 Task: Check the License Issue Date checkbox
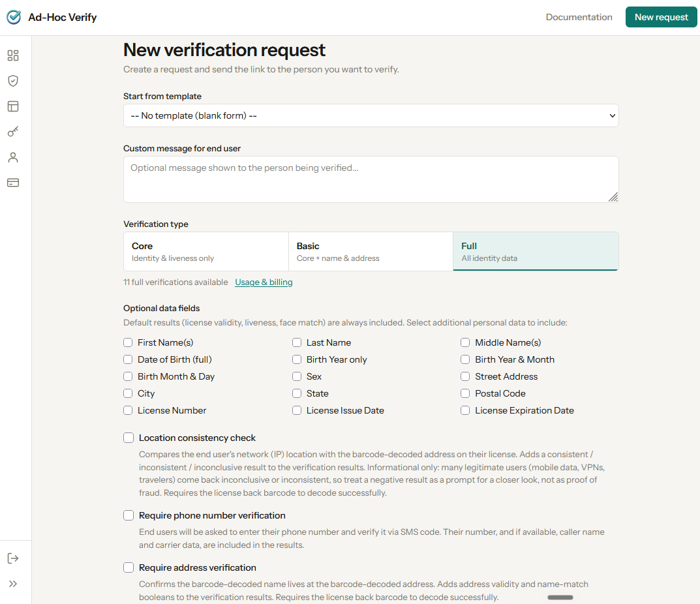click(x=297, y=410)
